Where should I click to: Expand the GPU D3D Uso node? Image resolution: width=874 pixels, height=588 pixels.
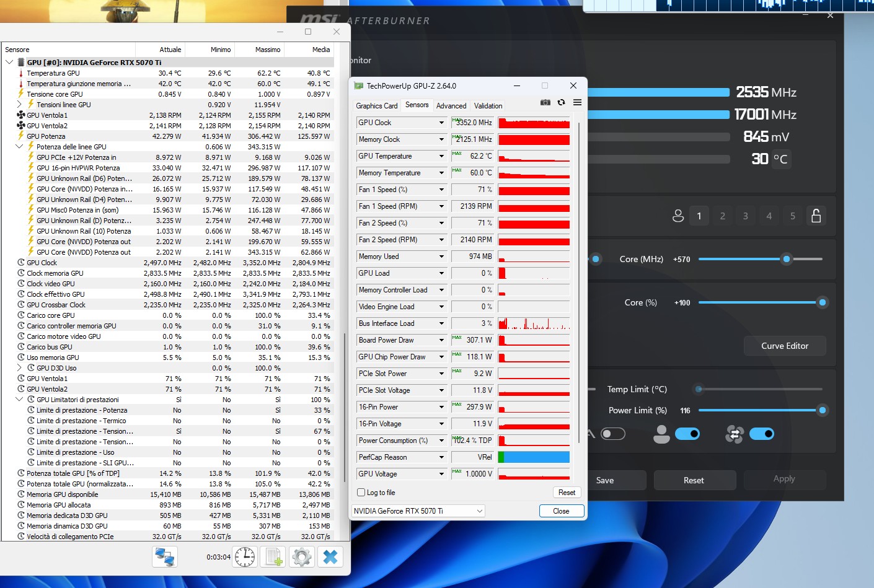pyautogui.click(x=19, y=368)
